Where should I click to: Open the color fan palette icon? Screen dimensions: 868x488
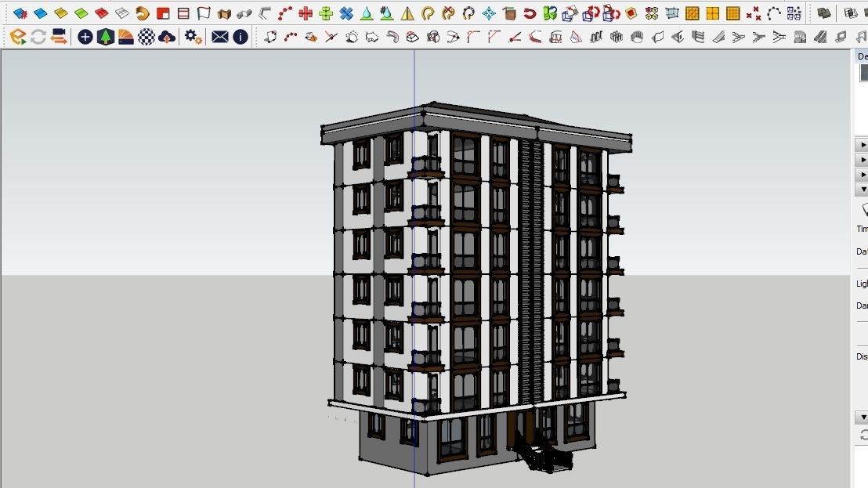125,37
